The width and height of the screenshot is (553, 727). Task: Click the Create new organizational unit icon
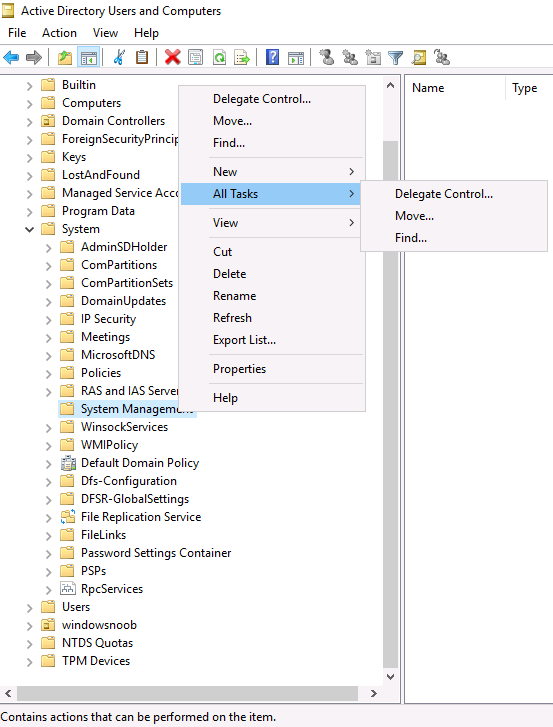[373, 57]
